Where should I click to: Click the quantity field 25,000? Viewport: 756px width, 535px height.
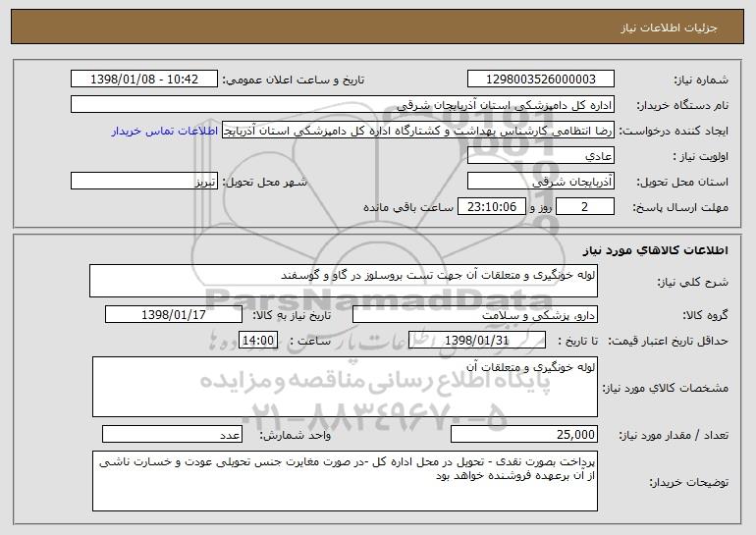click(524, 434)
